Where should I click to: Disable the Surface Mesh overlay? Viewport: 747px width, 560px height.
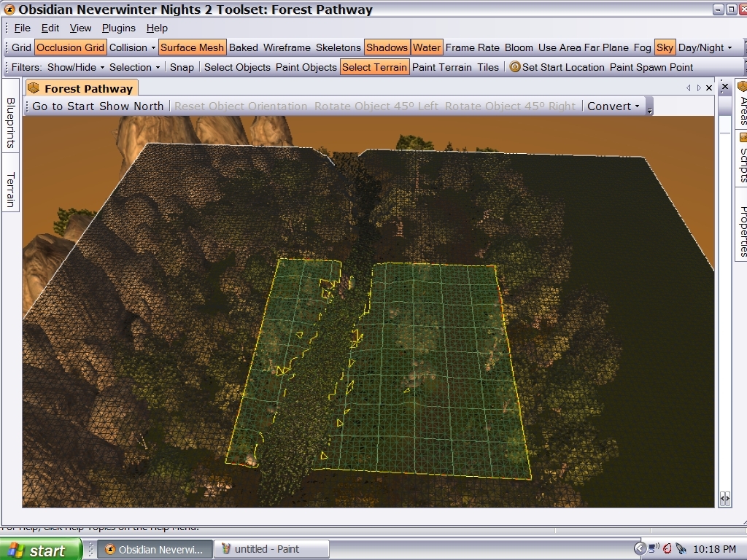(x=192, y=47)
